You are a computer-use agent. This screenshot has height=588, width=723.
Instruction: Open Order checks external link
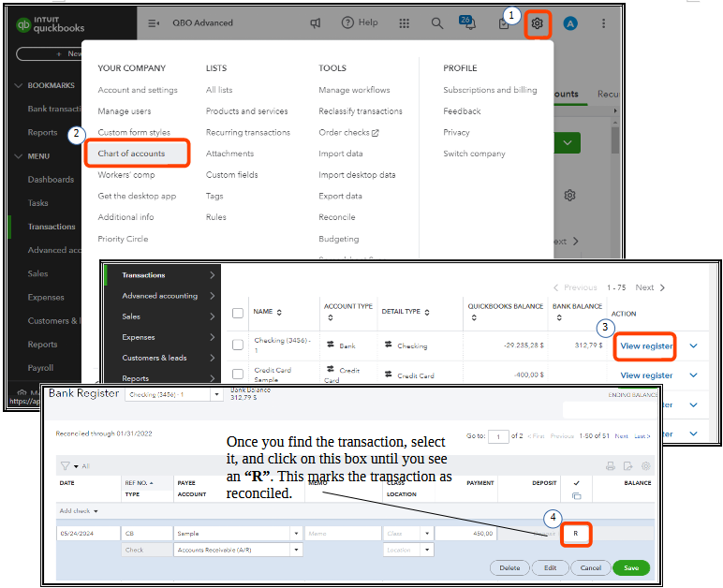348,132
